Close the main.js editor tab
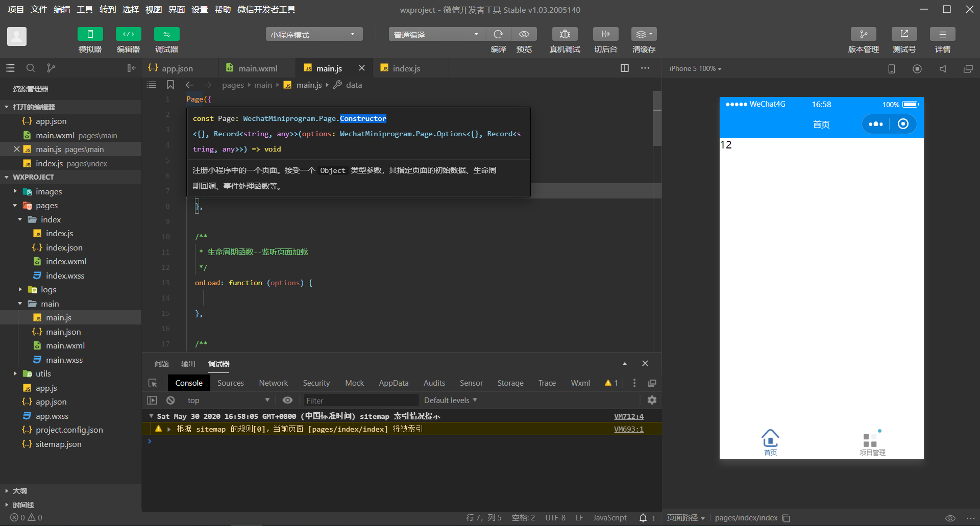 (x=361, y=68)
